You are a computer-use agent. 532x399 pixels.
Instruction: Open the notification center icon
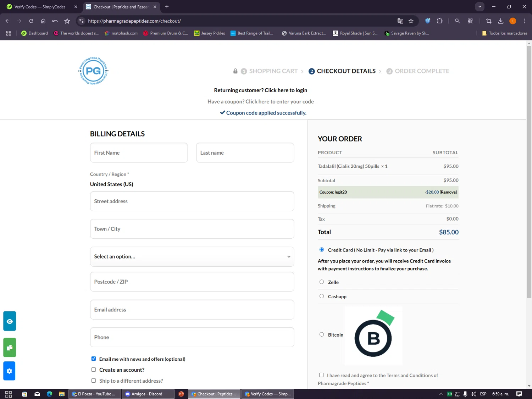519,394
